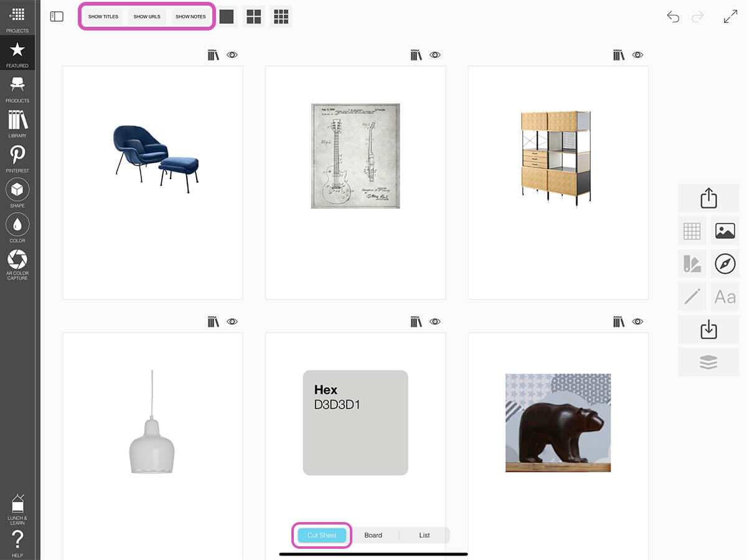Open the layers stack icon
This screenshot has width=747, height=560.
click(x=708, y=362)
